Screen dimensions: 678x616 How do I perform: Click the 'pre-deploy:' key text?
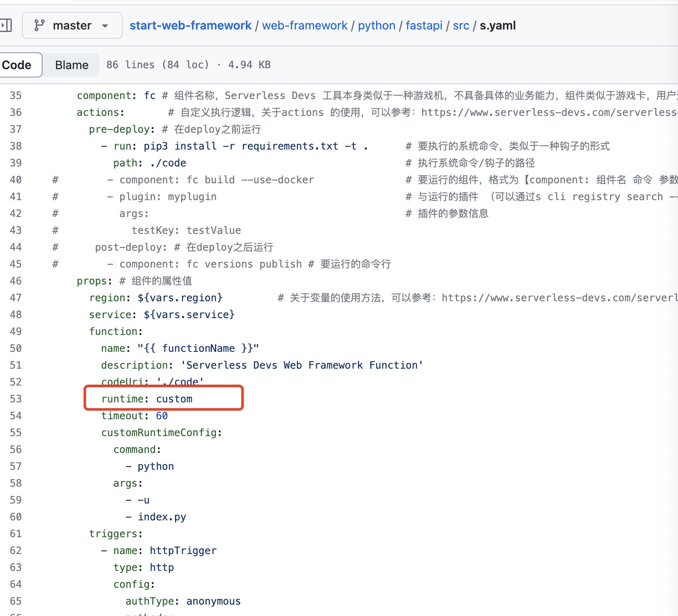(x=122, y=129)
